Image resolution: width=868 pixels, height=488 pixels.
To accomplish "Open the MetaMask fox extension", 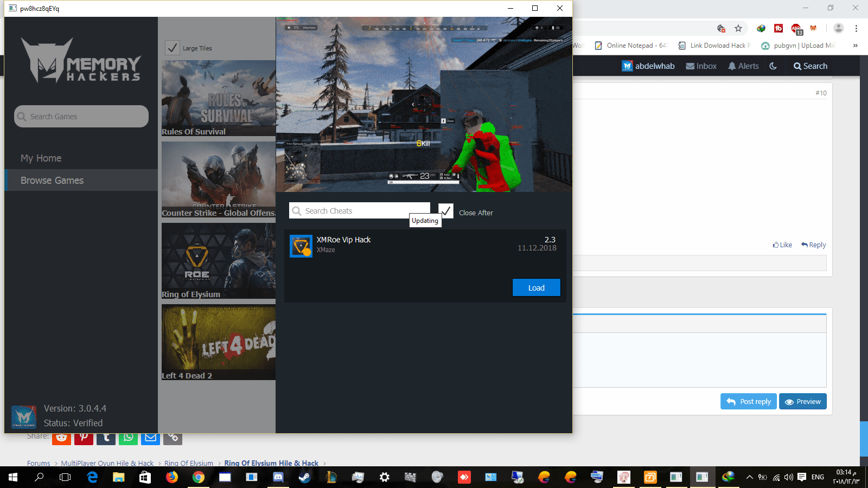I will pyautogui.click(x=813, y=28).
